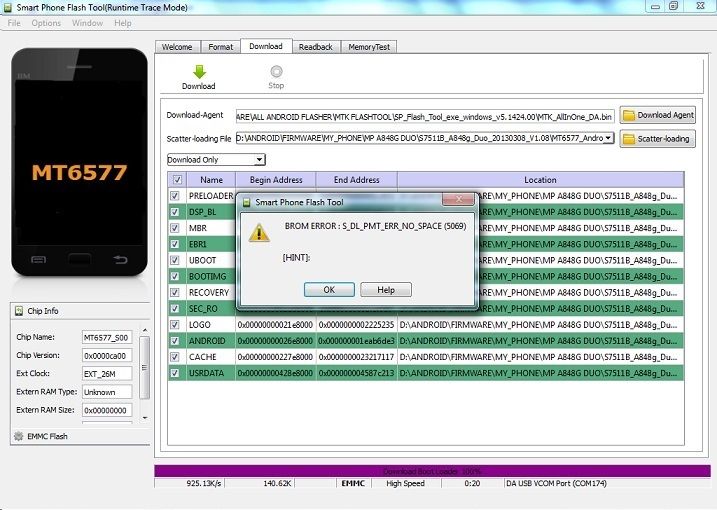The image size is (717, 510).
Task: Click the End Address column header
Action: pyautogui.click(x=357, y=180)
